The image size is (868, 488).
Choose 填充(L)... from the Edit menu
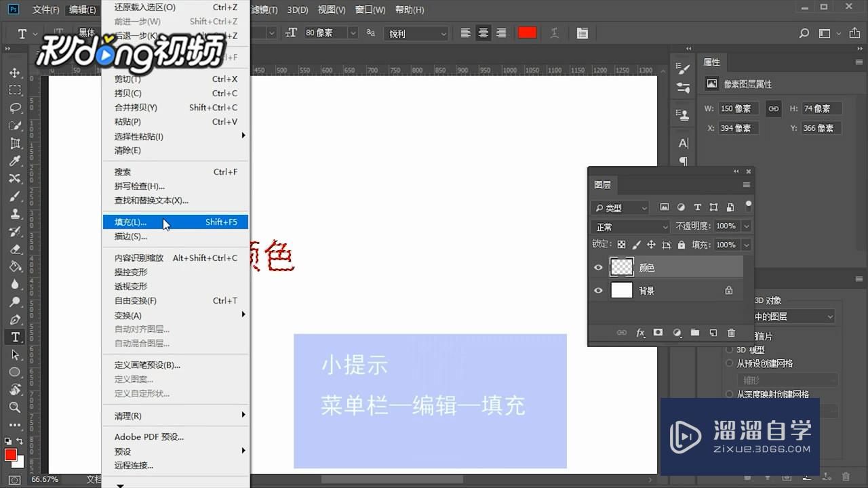[176, 222]
